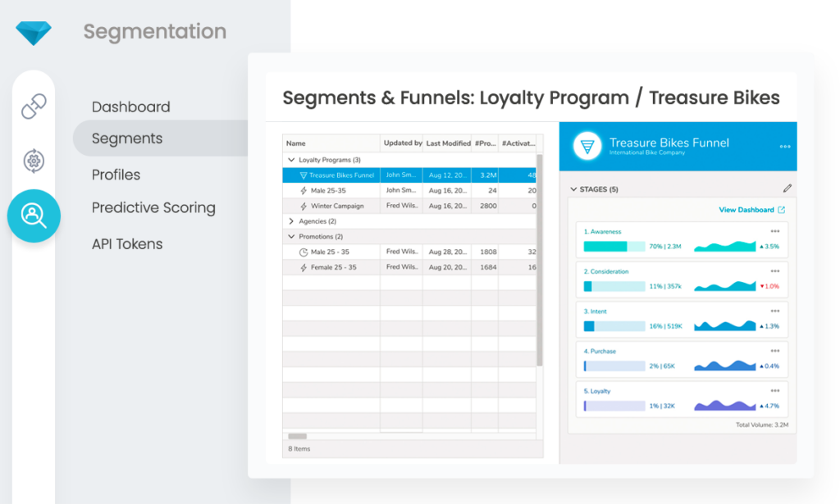Viewport: 840px width, 504px height.
Task: Click the Treasure Bikes Funnel circle icon
Action: (x=587, y=147)
